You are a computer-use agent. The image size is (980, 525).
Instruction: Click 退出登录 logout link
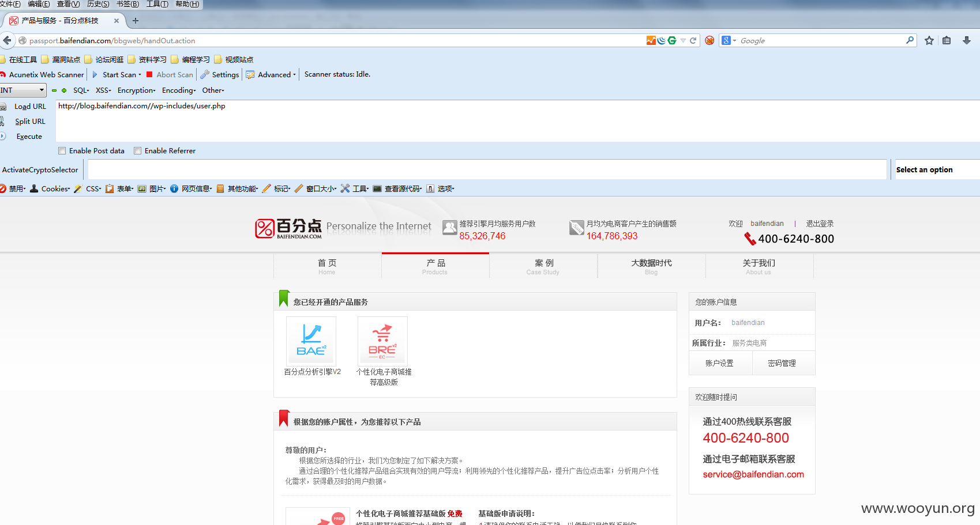pos(820,224)
